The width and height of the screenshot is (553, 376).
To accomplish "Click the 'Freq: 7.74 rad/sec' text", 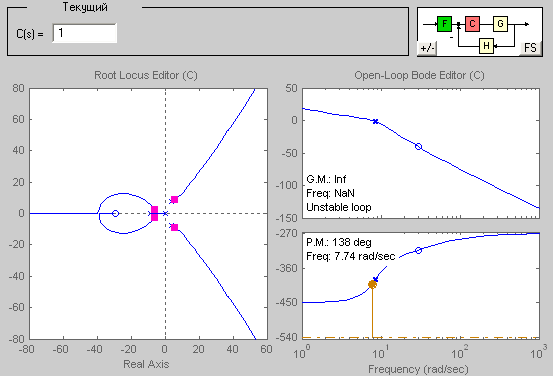I will 351,256.
